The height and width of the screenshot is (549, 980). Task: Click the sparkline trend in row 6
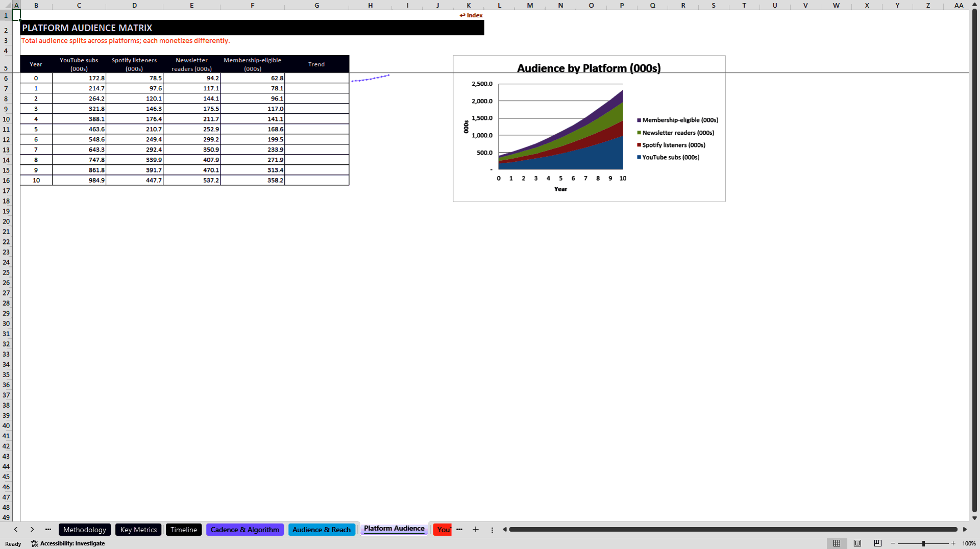click(371, 78)
